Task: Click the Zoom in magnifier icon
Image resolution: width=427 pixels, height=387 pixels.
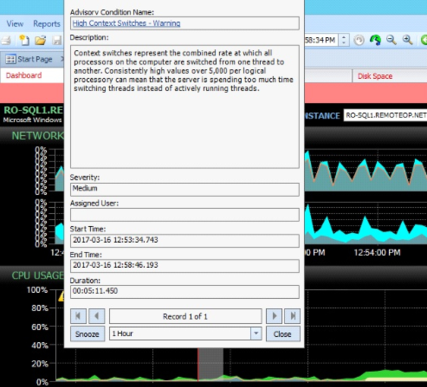Action: pos(407,40)
